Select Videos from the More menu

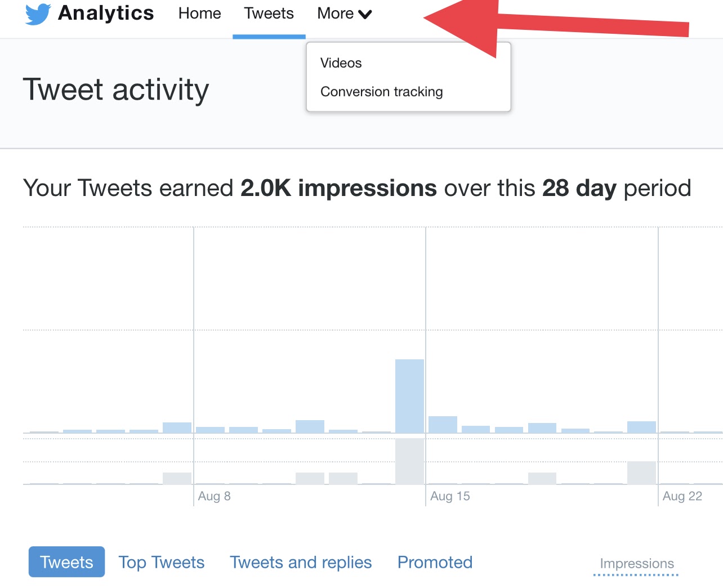coord(341,63)
